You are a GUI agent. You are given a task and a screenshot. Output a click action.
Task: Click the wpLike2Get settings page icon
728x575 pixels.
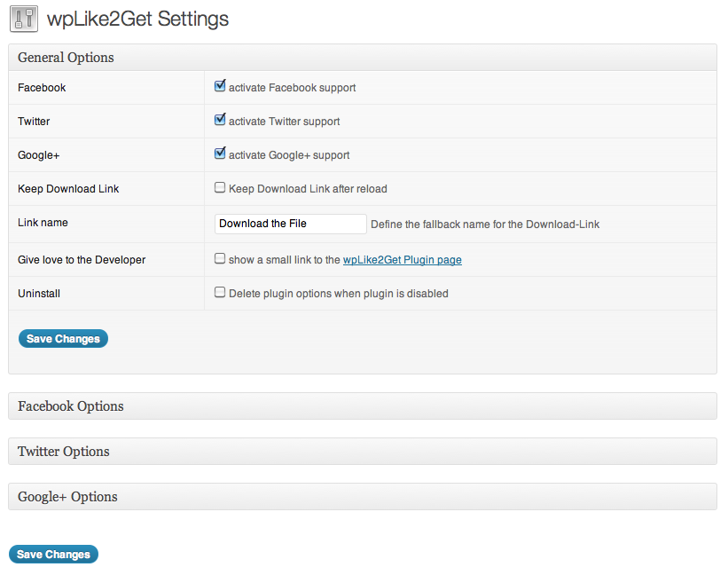coord(24,19)
